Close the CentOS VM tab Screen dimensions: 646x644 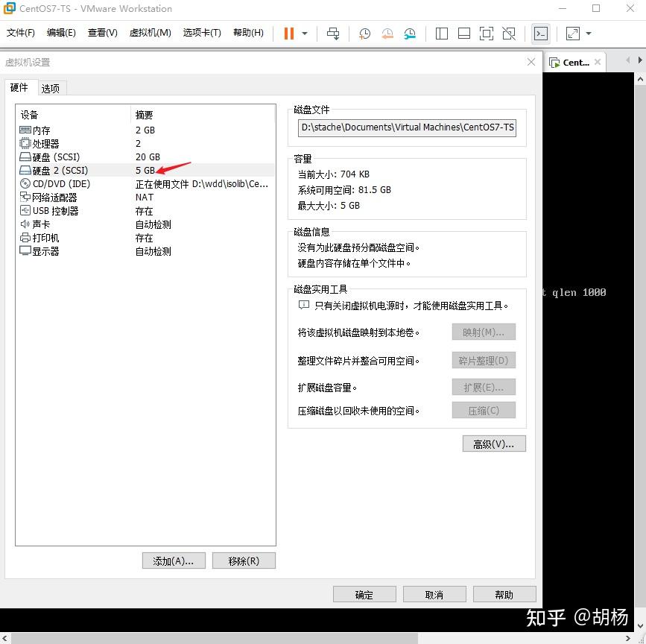(x=598, y=62)
